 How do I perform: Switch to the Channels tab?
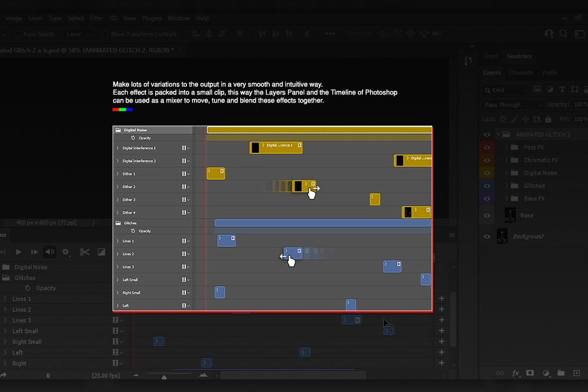pyautogui.click(x=521, y=72)
